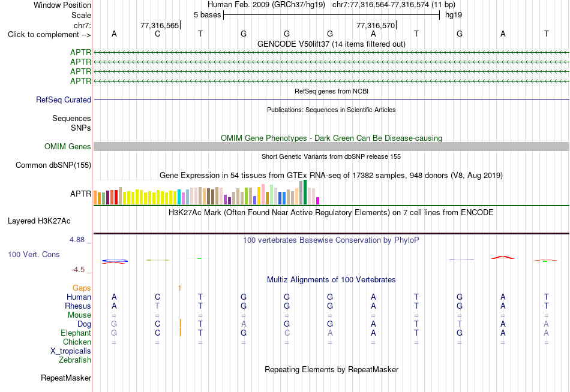This screenshot has height=392, width=570.
Task: Open 'Publications: Sequences in Scientific Articles' title
Action: tap(331, 110)
